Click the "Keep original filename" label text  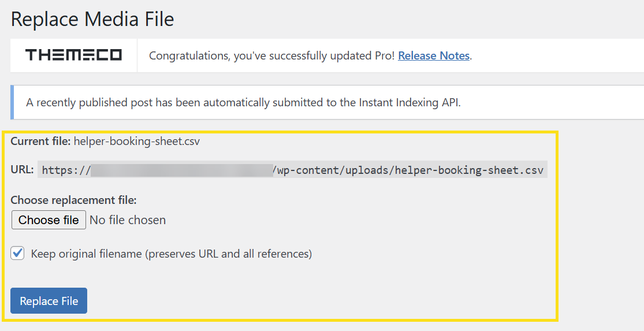(87, 254)
